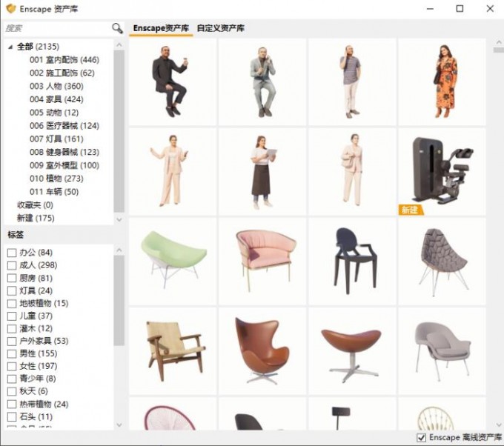Select category 009 室外模型 (100)
504x446 pixels.
(x=64, y=165)
